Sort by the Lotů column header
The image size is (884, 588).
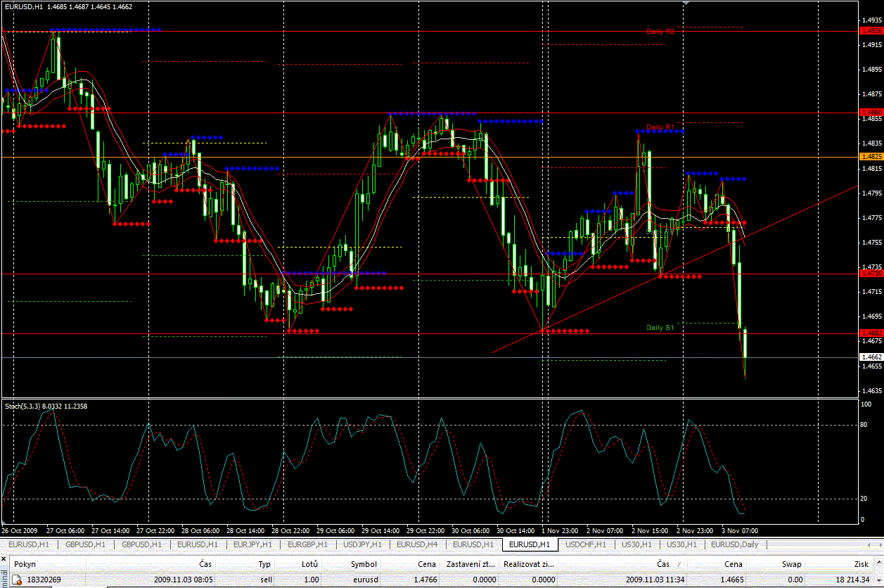click(x=309, y=564)
